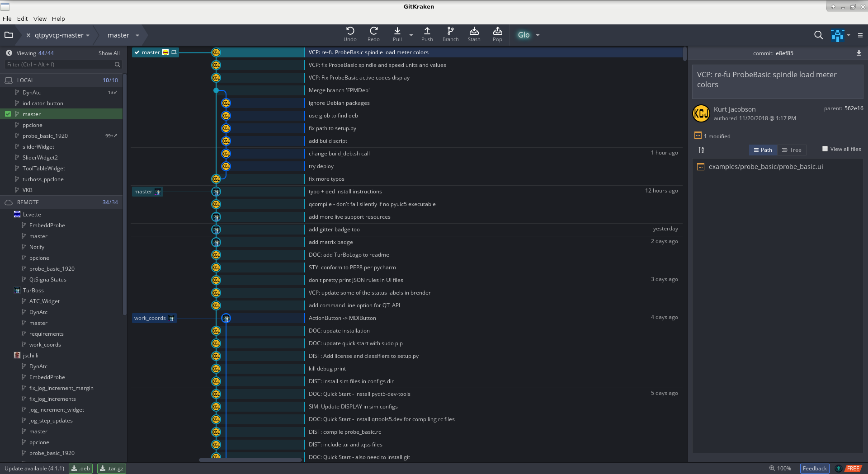The width and height of the screenshot is (868, 474).
Task: Collapse the LOCAL branches section
Action: 61,80
